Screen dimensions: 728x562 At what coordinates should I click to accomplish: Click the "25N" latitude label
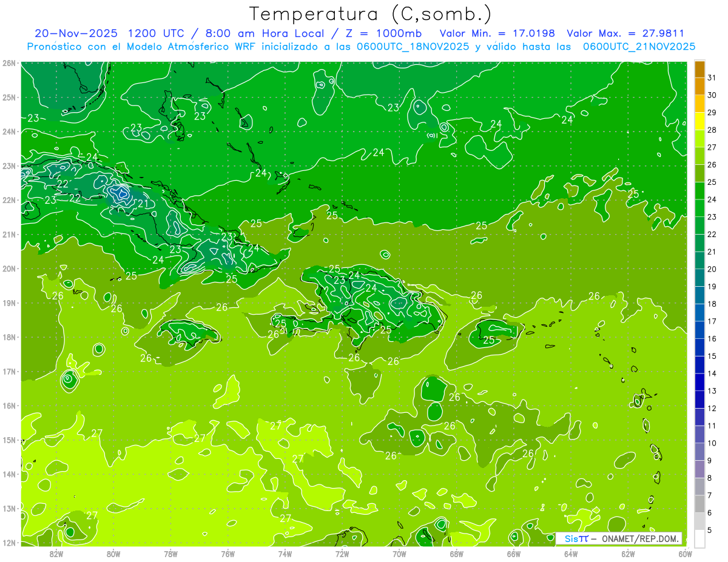(9, 97)
